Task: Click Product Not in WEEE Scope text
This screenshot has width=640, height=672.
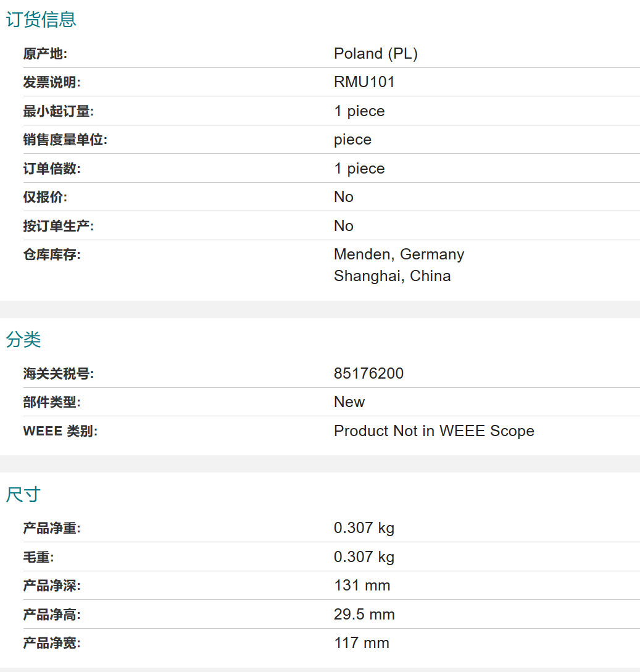Action: 434,431
